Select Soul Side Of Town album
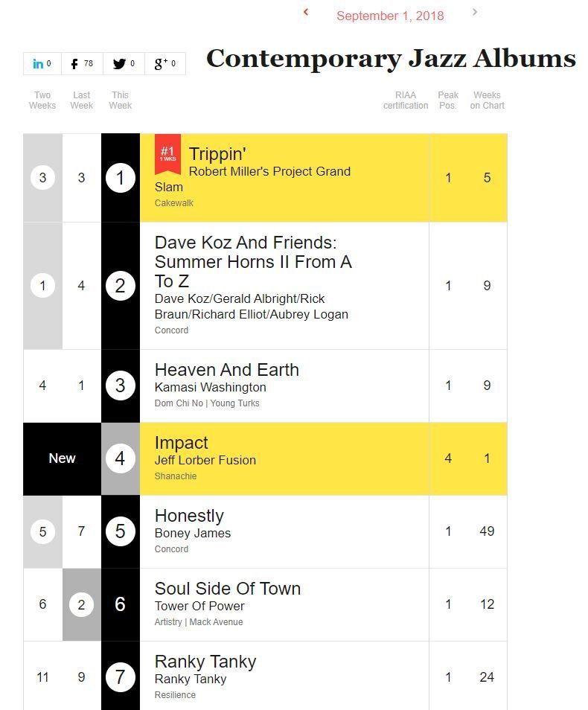 (228, 589)
